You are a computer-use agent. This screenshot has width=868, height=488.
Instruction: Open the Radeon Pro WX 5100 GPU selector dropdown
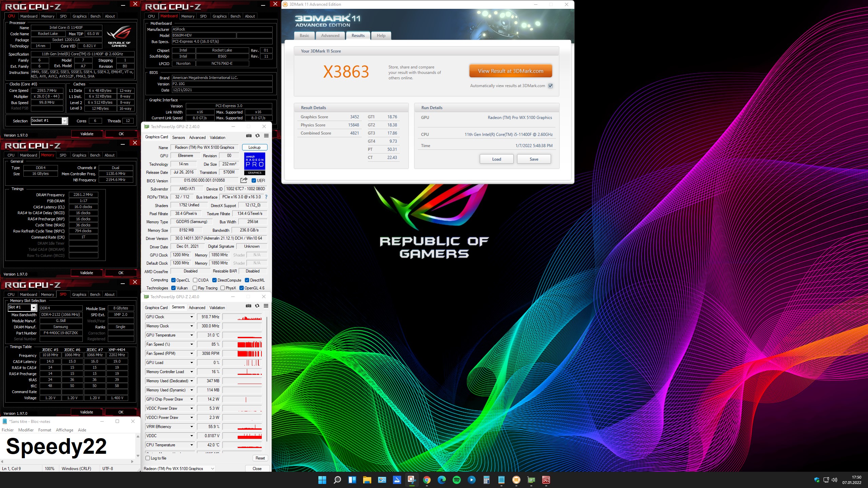(x=179, y=469)
